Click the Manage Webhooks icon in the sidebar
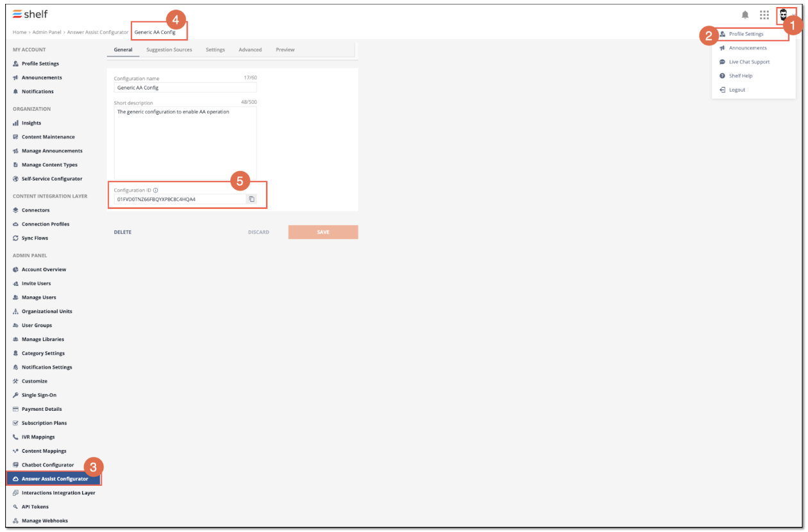Image resolution: width=808 pixels, height=532 pixels. point(15,521)
